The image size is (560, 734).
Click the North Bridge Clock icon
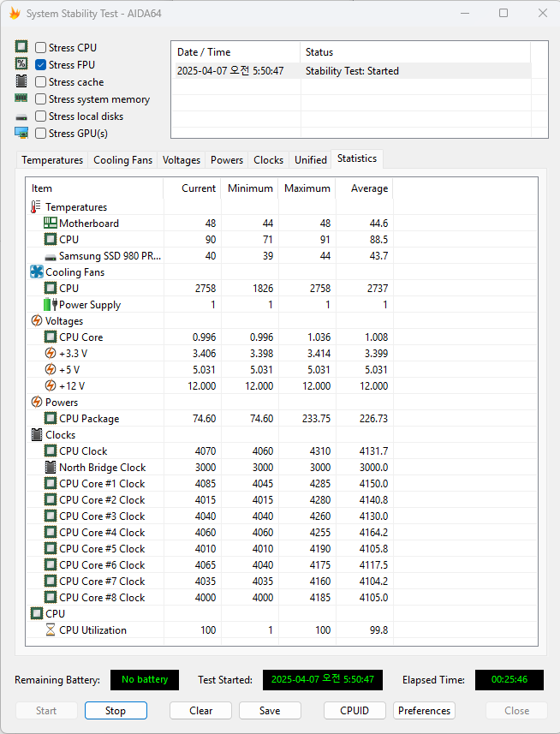point(51,467)
